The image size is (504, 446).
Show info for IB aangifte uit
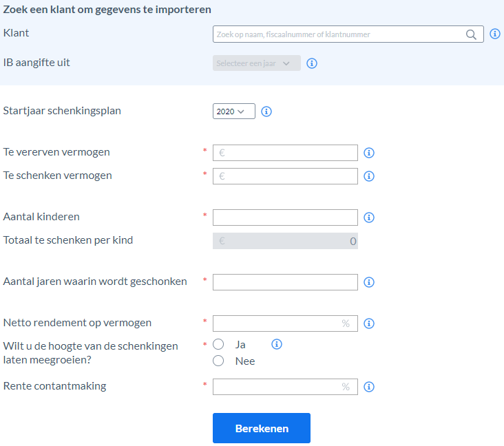coord(311,63)
